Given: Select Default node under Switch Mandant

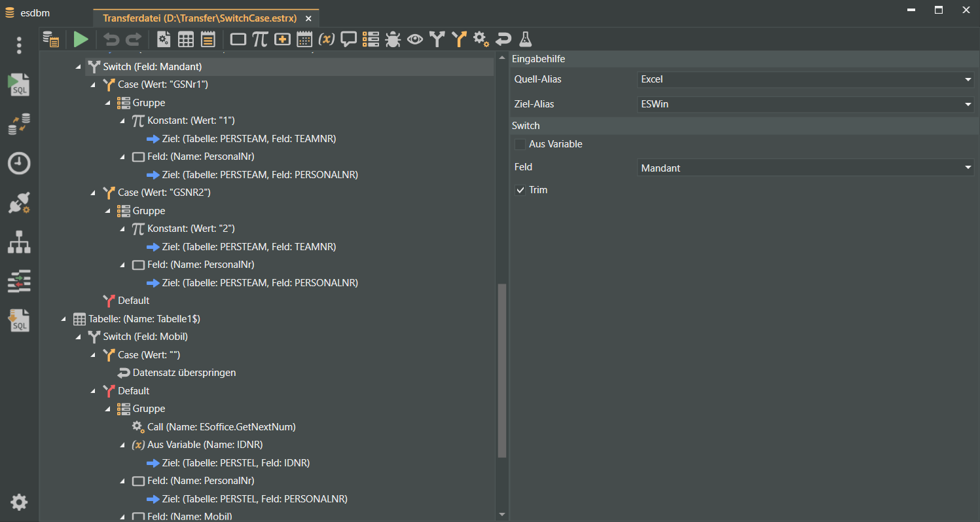Looking at the screenshot, I should coord(134,301).
